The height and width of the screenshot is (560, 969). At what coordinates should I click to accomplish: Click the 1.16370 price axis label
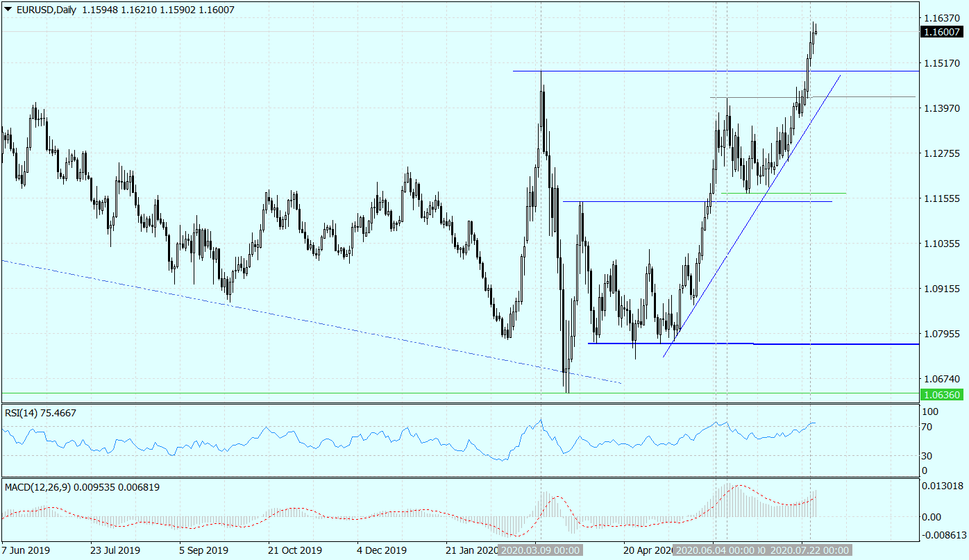(x=943, y=18)
